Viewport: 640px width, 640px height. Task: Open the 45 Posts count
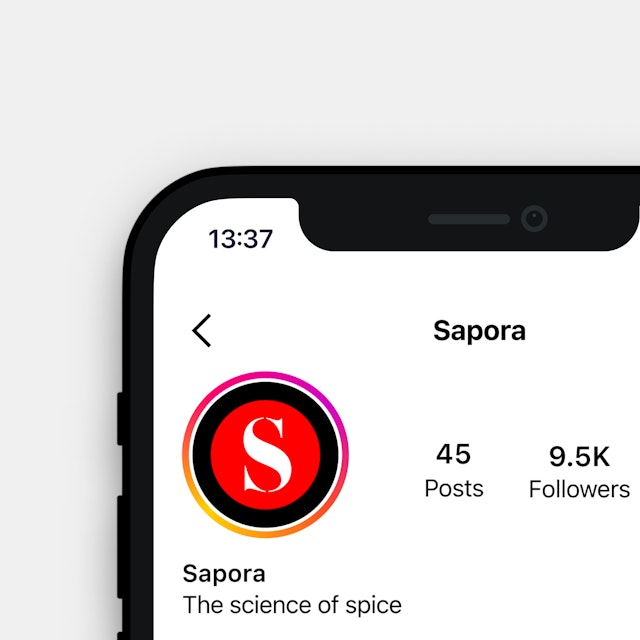[454, 470]
